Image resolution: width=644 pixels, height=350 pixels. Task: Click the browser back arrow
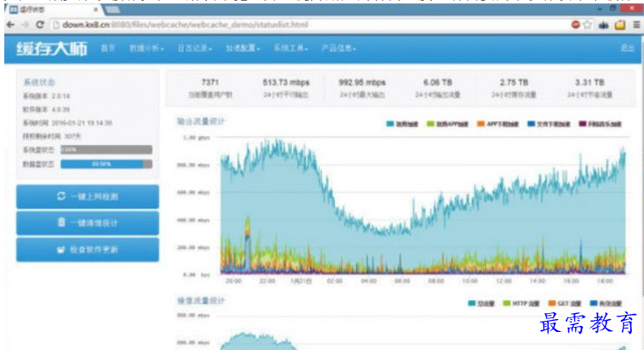(10, 25)
